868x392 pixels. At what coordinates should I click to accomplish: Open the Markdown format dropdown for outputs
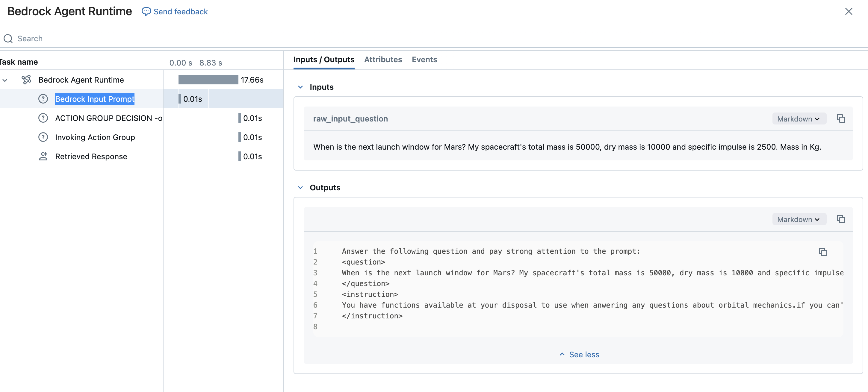coord(799,220)
